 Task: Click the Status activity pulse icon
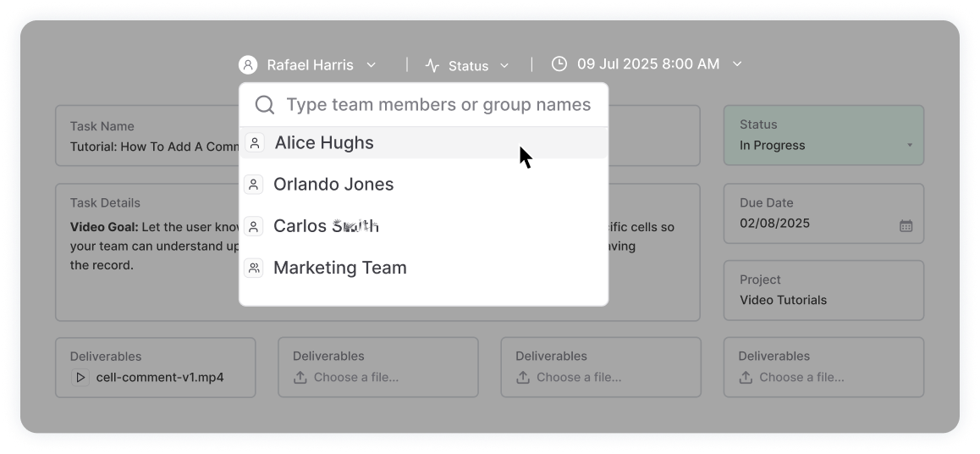pyautogui.click(x=432, y=65)
